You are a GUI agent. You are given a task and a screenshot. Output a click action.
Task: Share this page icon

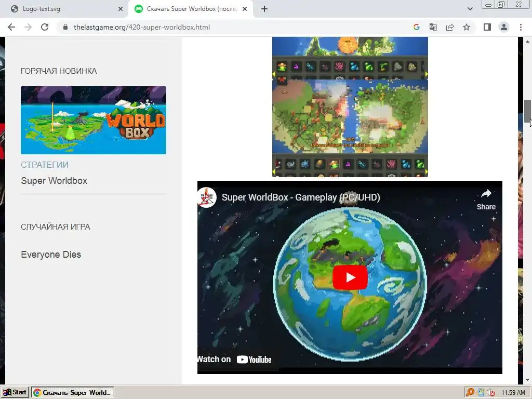(x=450, y=27)
